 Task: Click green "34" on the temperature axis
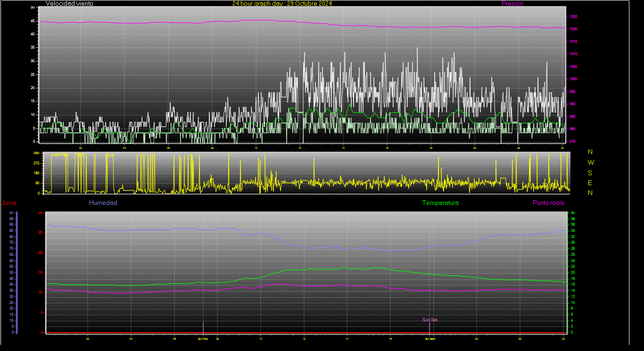click(573, 231)
